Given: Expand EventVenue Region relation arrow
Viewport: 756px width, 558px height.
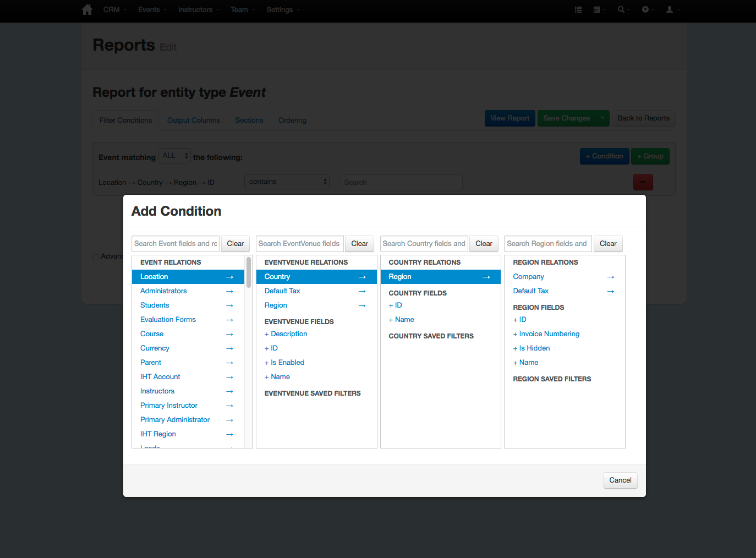Looking at the screenshot, I should (x=362, y=305).
